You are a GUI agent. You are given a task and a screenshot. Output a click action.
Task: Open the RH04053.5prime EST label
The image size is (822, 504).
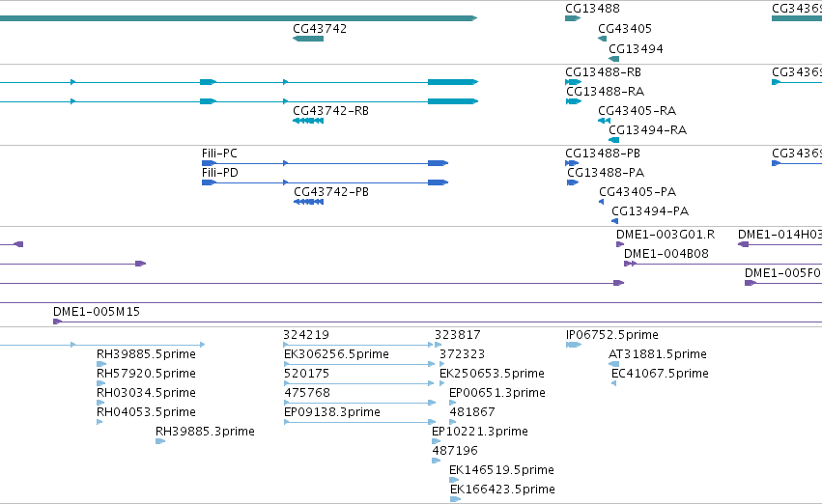146,412
